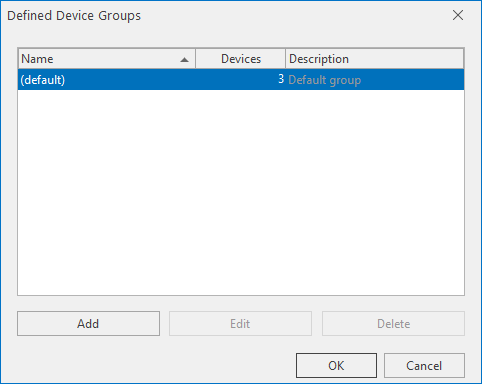Click the disabled Edit button
Image resolution: width=482 pixels, height=384 pixels.
[x=240, y=324]
